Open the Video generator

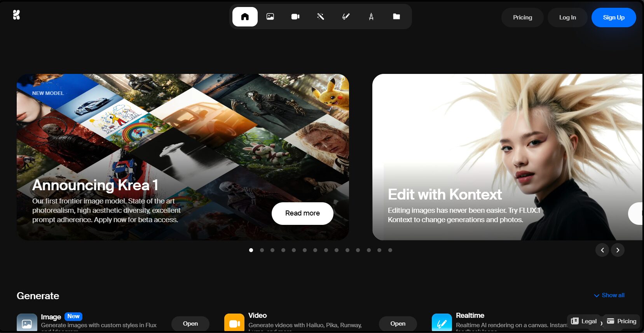pos(398,324)
